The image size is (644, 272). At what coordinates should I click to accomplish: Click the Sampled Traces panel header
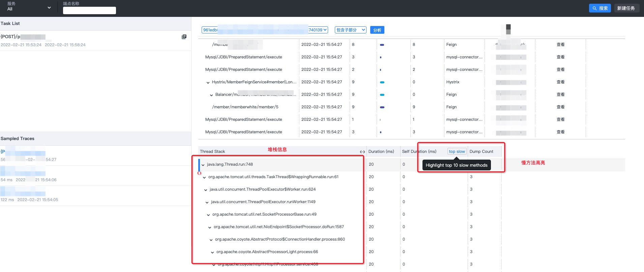click(x=95, y=139)
